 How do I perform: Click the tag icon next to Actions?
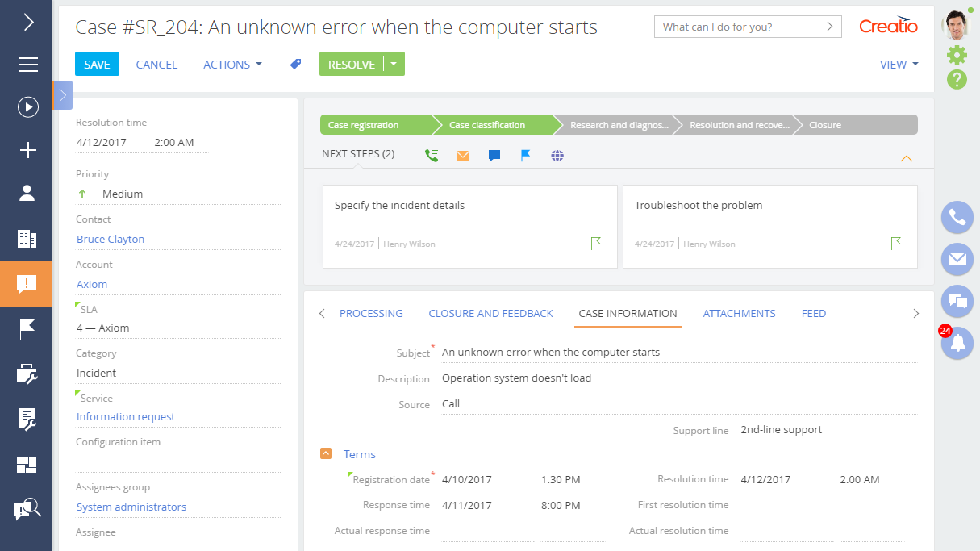pos(296,65)
